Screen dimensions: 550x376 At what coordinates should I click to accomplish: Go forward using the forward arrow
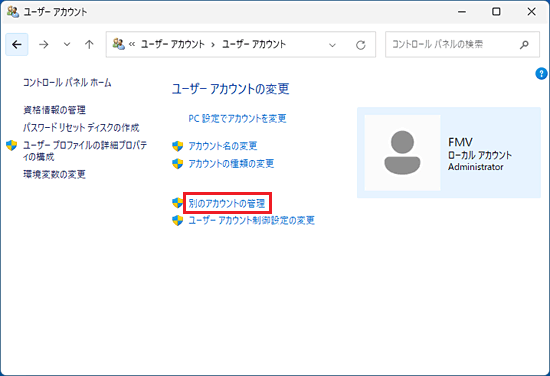pos(43,45)
